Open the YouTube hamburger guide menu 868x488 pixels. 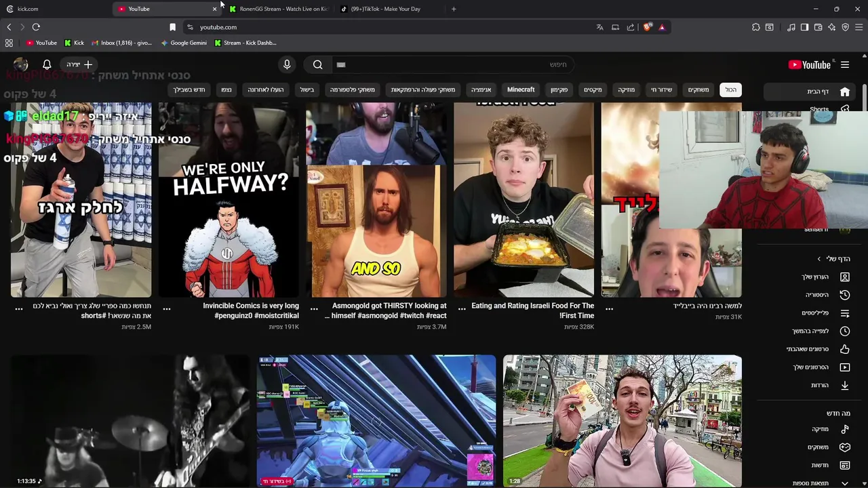tap(845, 65)
